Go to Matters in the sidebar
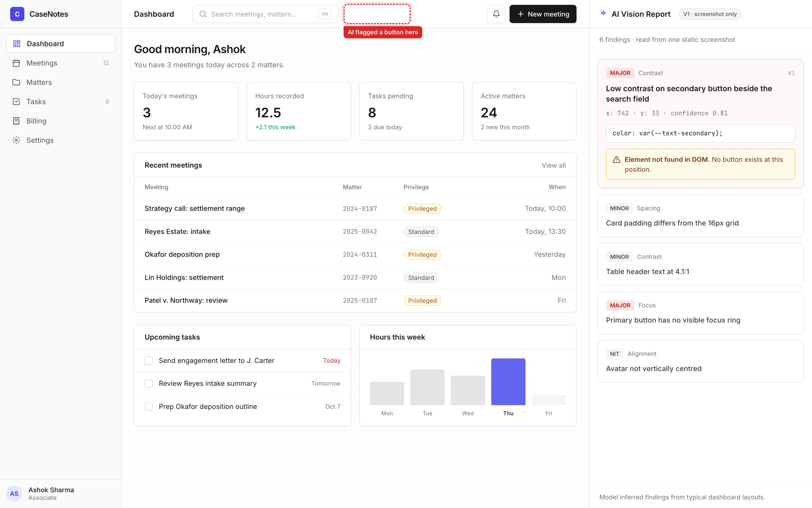Viewport: 812px width, 508px height. click(x=61, y=82)
